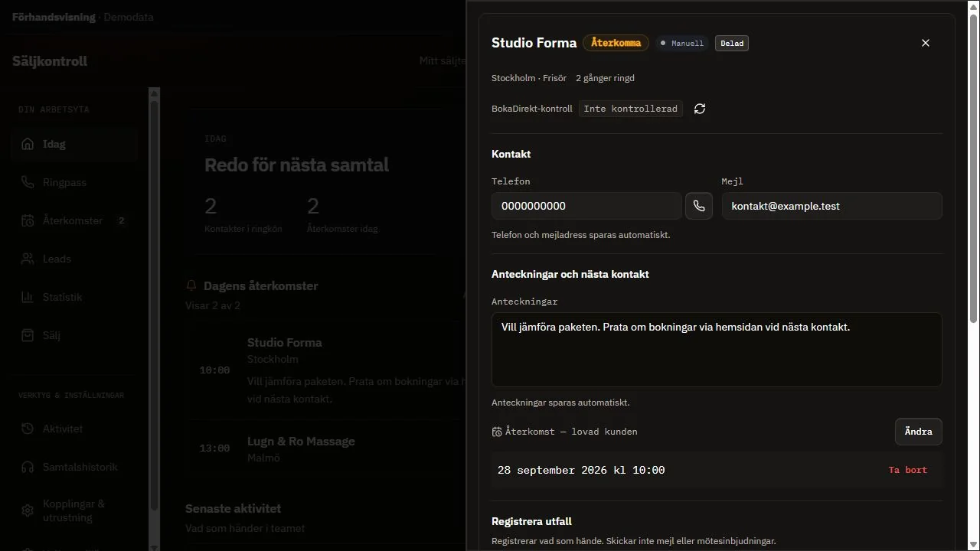Viewport: 980px width, 551px height.
Task: Click the Samtalshistorik headphones icon
Action: (x=28, y=467)
